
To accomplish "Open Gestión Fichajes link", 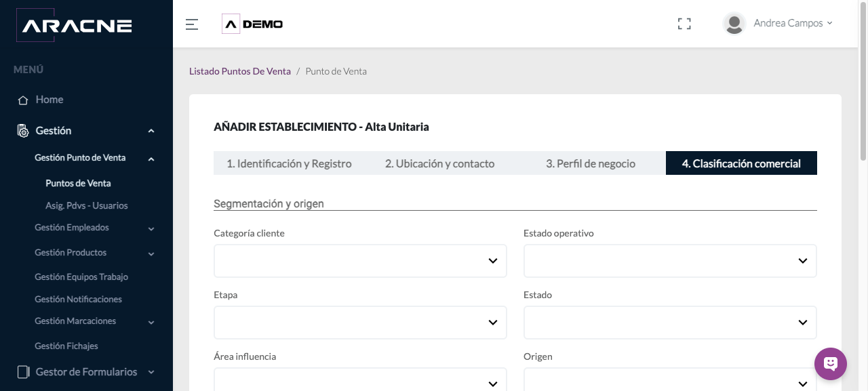I will [x=66, y=346].
